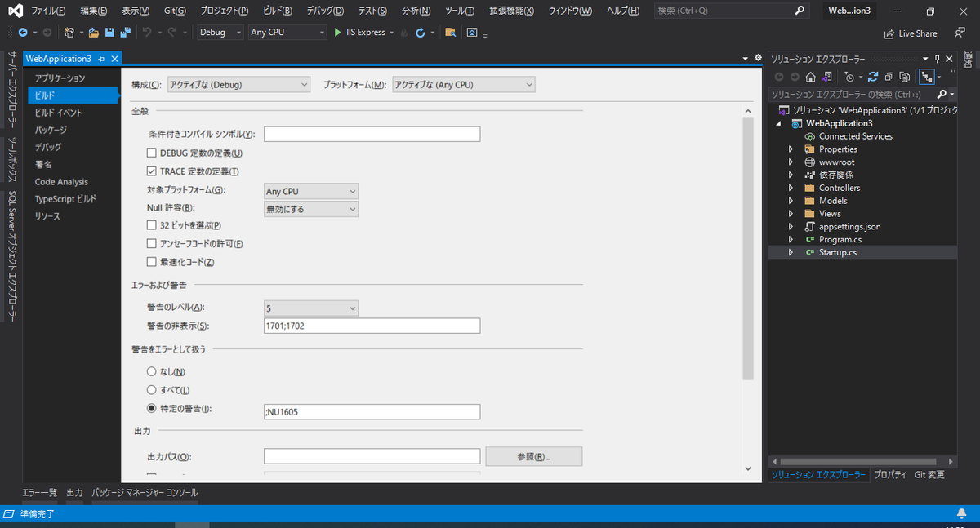Open the Null 許容 dropdown

311,209
